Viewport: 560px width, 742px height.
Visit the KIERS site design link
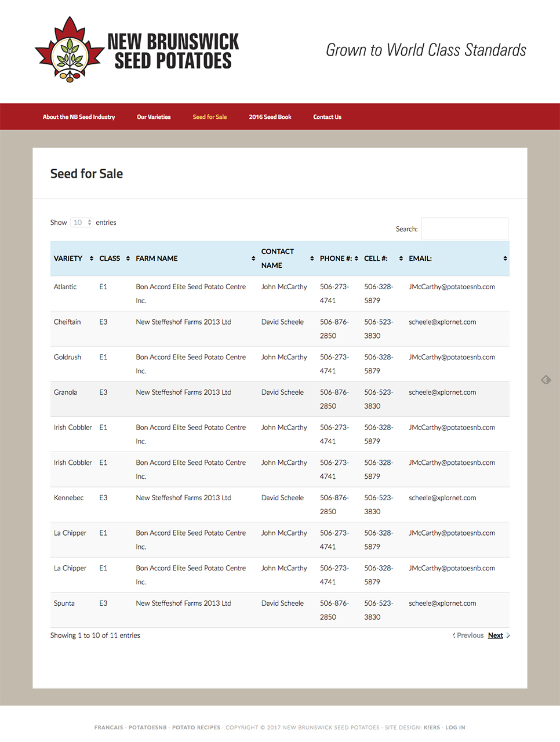point(432,728)
